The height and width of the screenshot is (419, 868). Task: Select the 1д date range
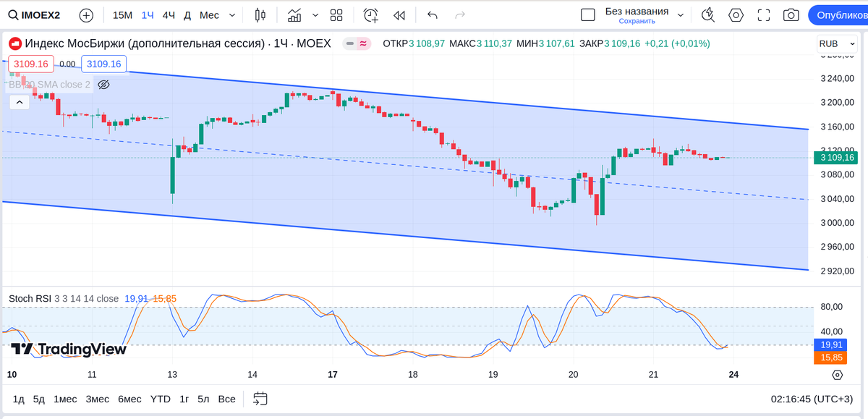pyautogui.click(x=19, y=399)
